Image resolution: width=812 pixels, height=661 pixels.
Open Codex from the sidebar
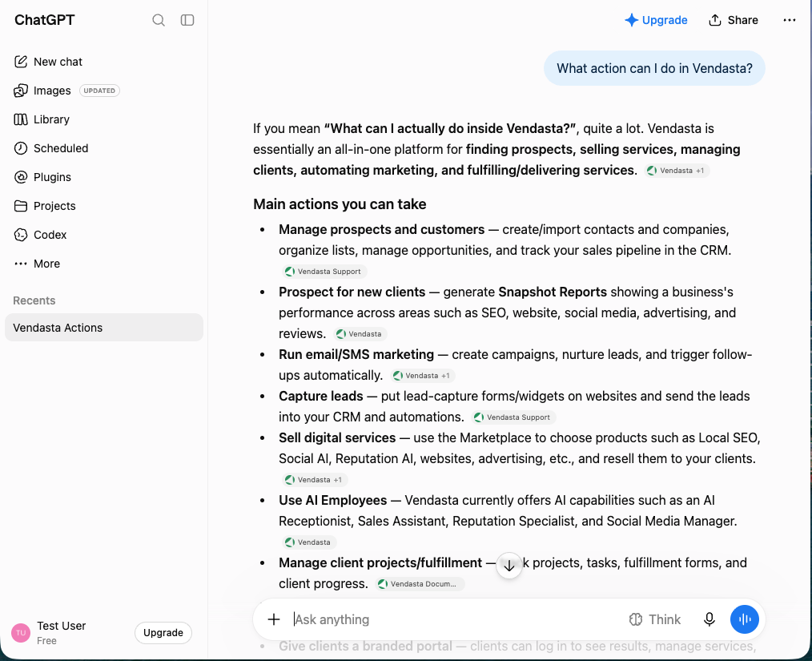(x=40, y=236)
